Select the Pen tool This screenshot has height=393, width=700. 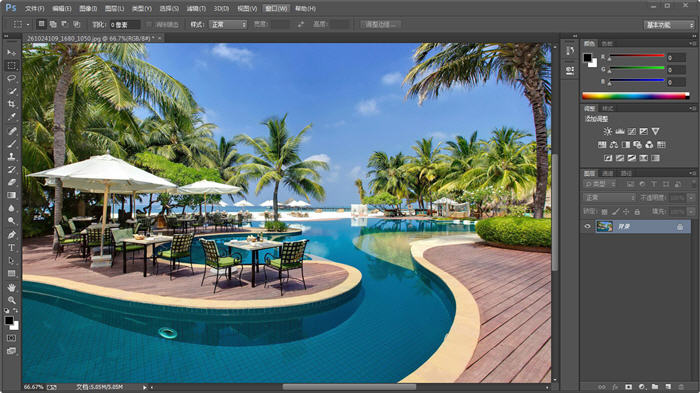[12, 234]
